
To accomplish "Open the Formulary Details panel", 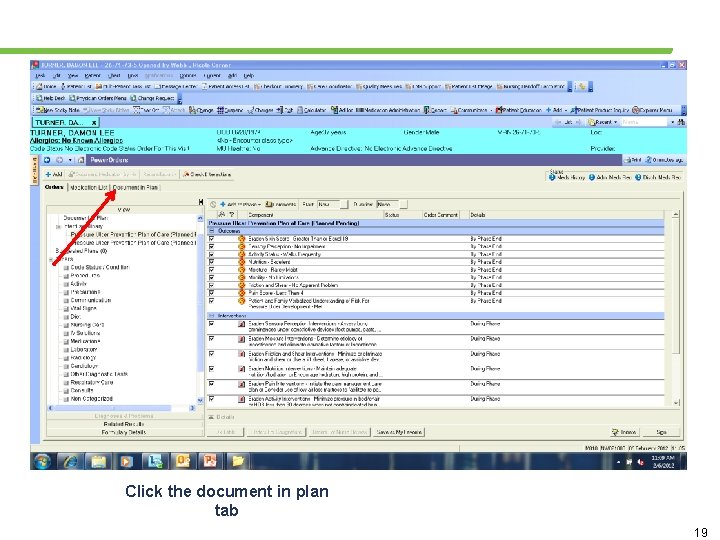I will pyautogui.click(x=124, y=432).
